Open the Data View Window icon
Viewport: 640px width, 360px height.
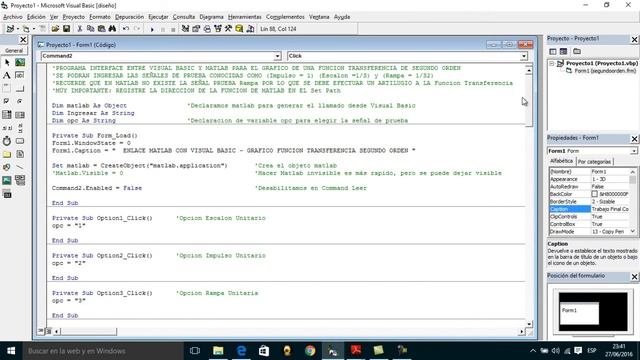(x=239, y=29)
